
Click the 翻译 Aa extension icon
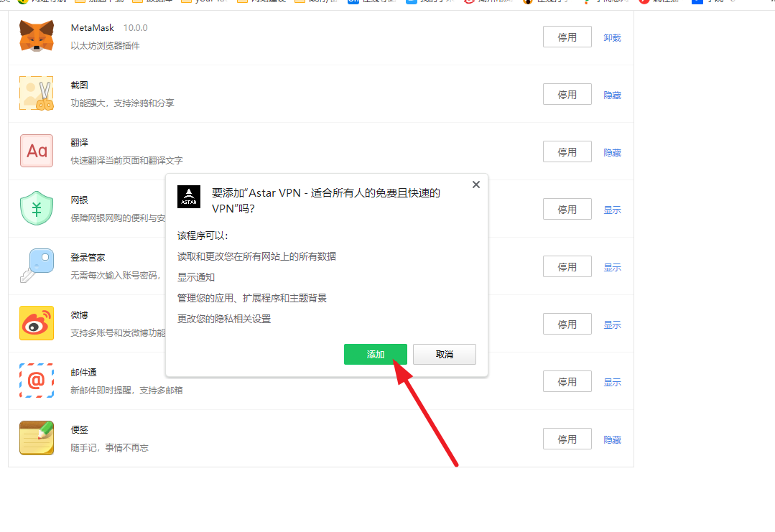click(x=37, y=151)
